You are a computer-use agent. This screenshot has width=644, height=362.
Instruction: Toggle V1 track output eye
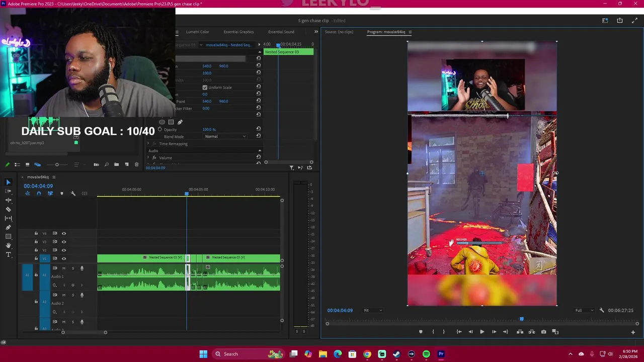point(64,258)
